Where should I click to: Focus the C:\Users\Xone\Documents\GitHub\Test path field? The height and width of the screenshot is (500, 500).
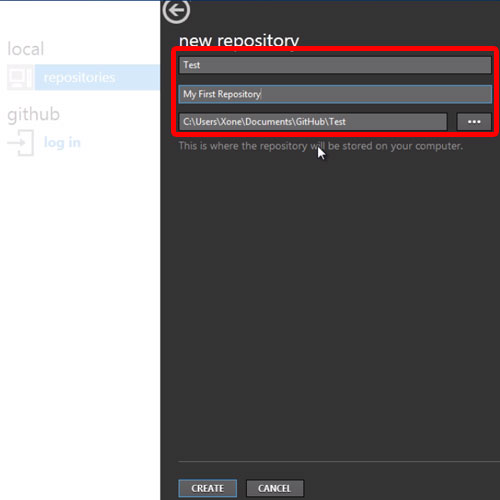tap(313, 122)
